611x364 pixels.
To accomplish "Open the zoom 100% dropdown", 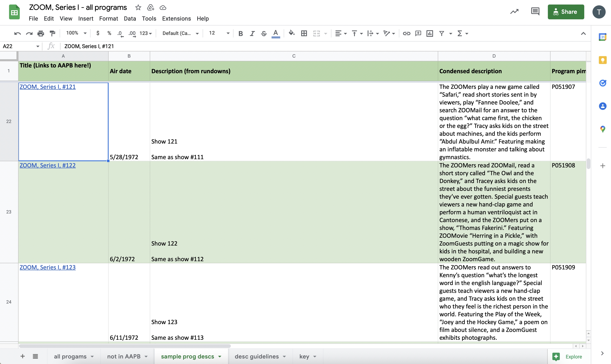I will pyautogui.click(x=76, y=33).
